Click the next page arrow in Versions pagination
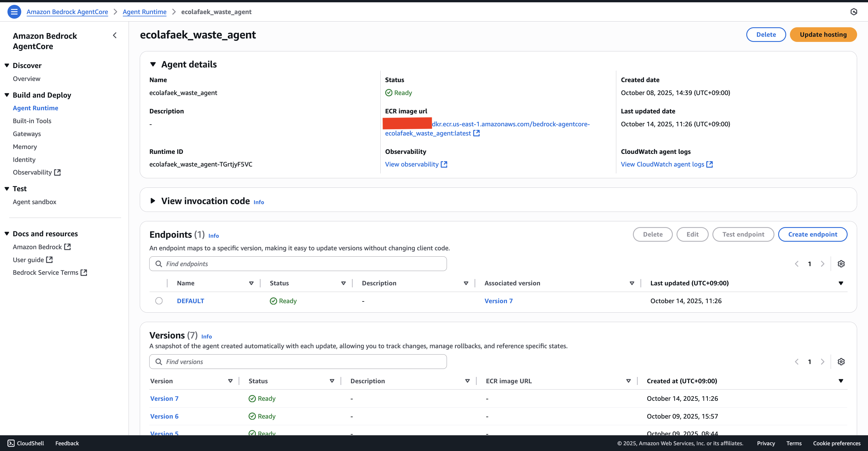The image size is (868, 451). tap(823, 361)
